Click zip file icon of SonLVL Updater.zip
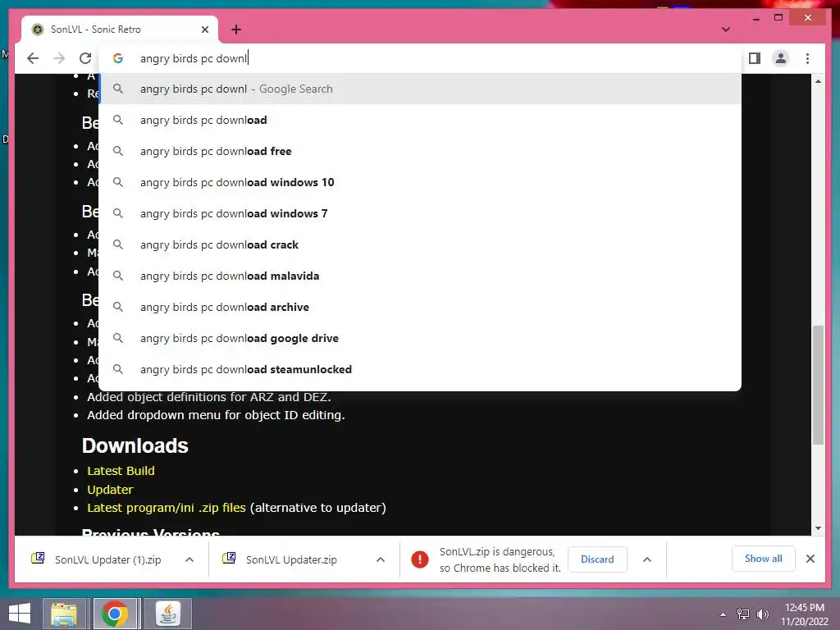 [229, 558]
